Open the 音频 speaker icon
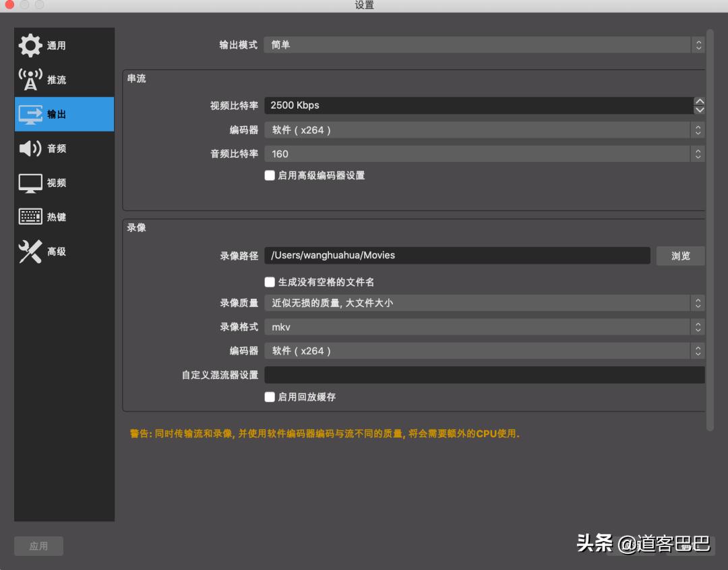This screenshot has width=728, height=570. tap(30, 148)
